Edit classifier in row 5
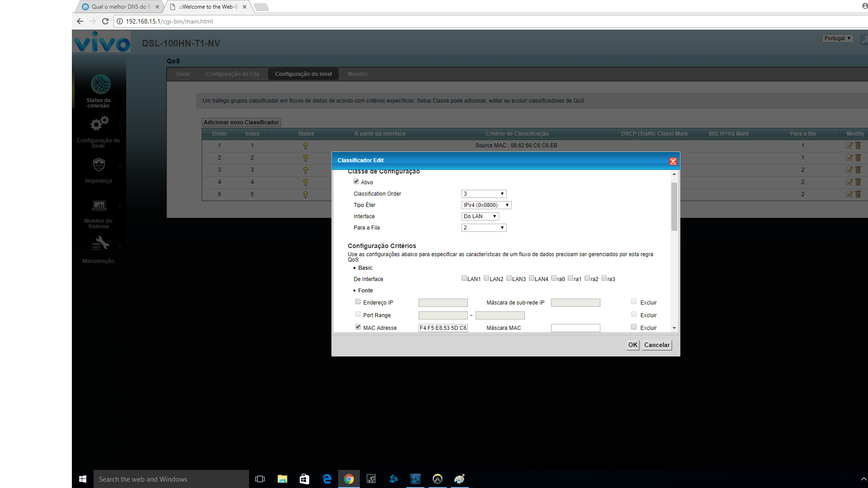Image resolution: width=868 pixels, height=488 pixels. (x=849, y=194)
